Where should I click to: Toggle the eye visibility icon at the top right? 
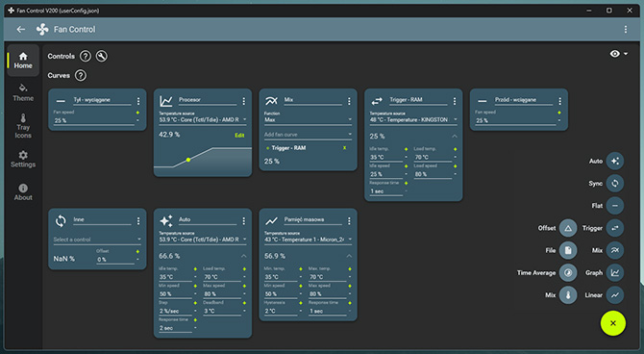click(x=614, y=54)
